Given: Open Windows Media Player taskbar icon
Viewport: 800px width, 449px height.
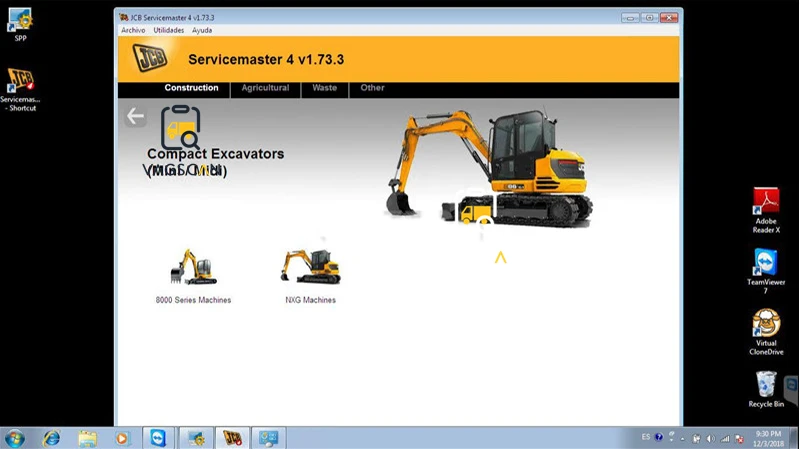Looking at the screenshot, I should (121, 438).
